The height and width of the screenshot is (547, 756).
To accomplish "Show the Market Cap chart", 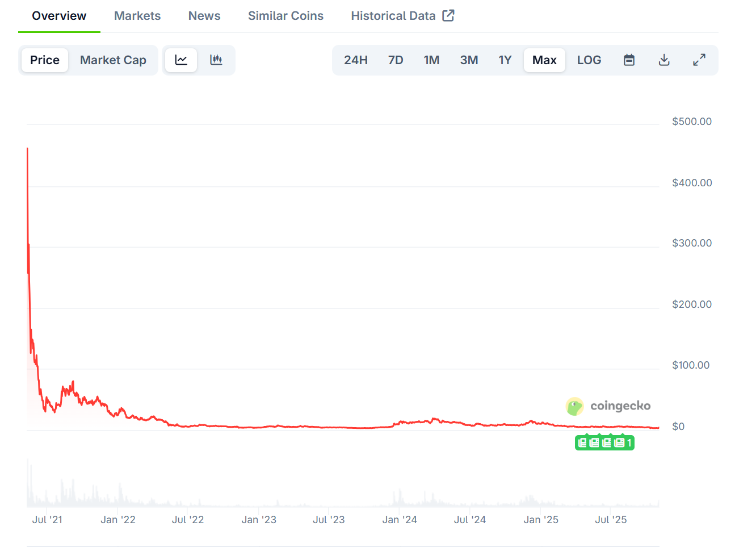I will point(113,60).
